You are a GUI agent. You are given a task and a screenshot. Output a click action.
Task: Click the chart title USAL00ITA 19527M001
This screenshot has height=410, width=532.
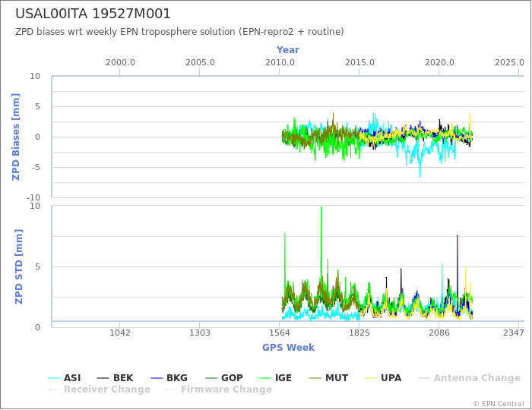[93, 14]
